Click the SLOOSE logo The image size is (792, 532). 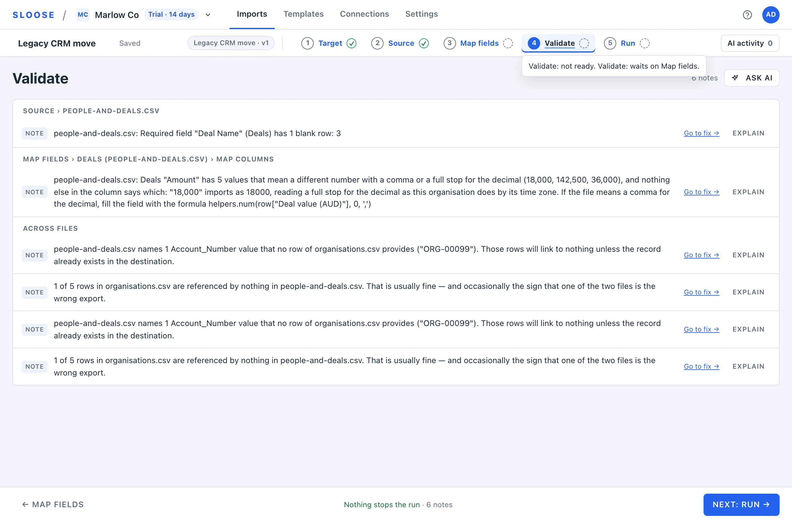point(33,15)
